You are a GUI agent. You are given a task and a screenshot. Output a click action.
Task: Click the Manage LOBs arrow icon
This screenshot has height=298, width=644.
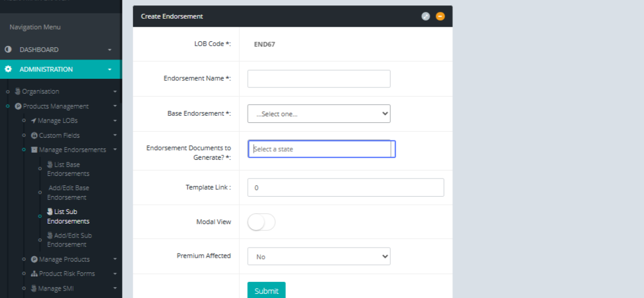coord(33,121)
